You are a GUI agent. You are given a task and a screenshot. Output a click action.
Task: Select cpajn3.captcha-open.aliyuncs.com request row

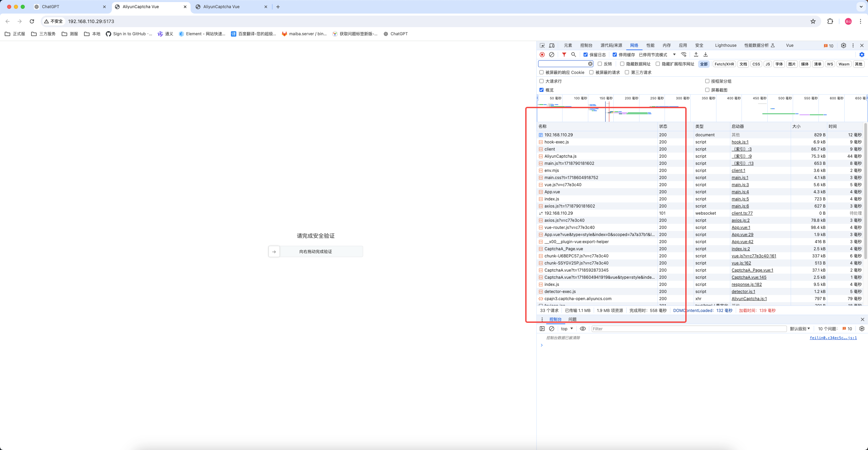[700, 299]
